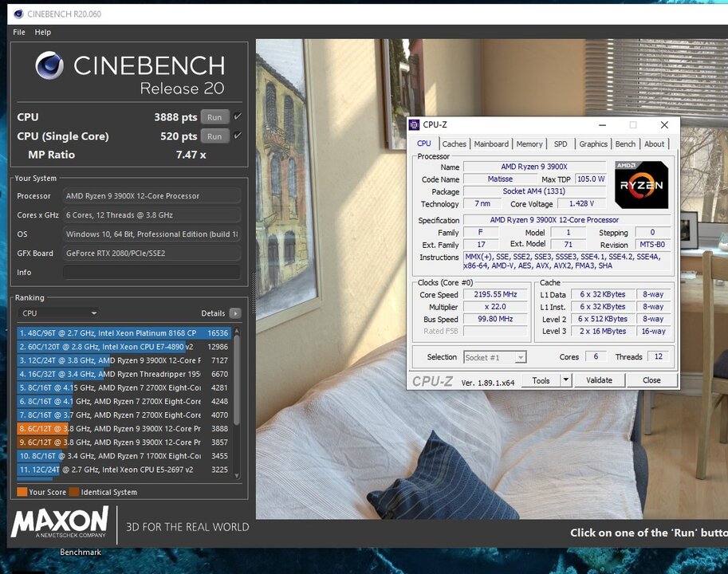Select ranking row Ryzen Threadripper 6670
Image resolution: width=728 pixels, height=574 pixels.
(124, 374)
